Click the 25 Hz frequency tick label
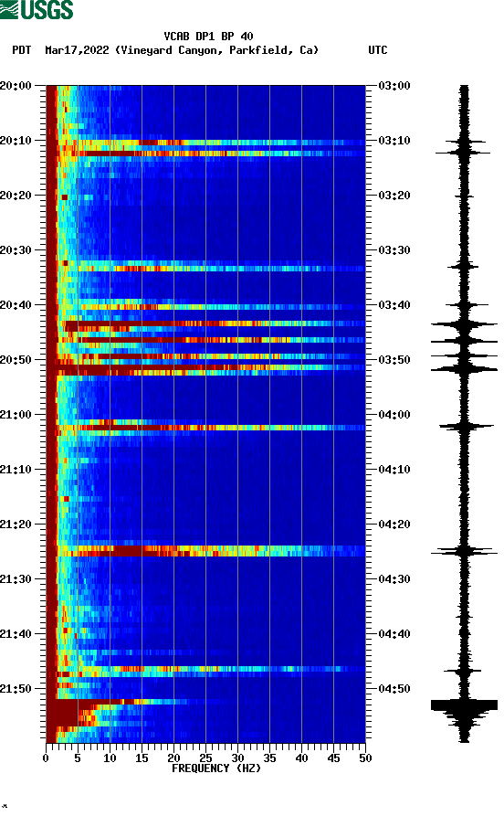504x816 pixels. 205,758
